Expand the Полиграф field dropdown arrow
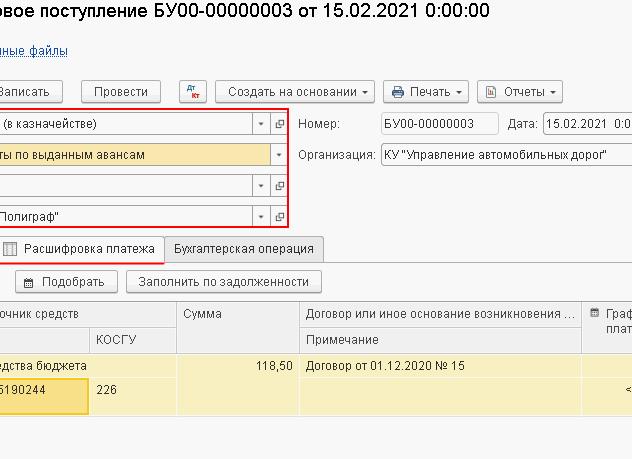This screenshot has height=459, width=632. [261, 217]
